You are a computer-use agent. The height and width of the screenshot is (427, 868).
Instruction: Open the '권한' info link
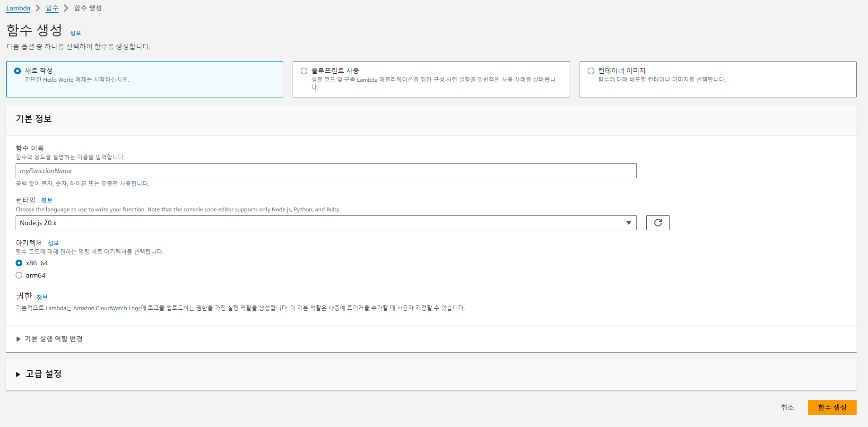[43, 297]
